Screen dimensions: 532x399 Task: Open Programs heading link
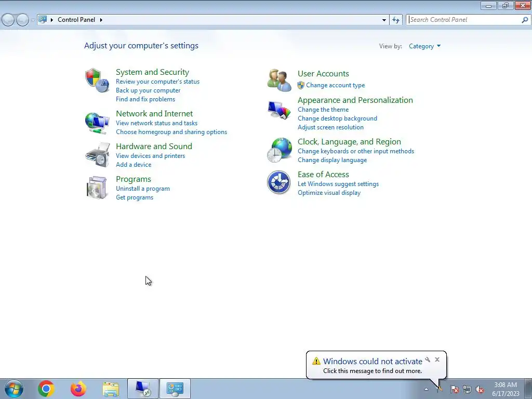click(134, 179)
